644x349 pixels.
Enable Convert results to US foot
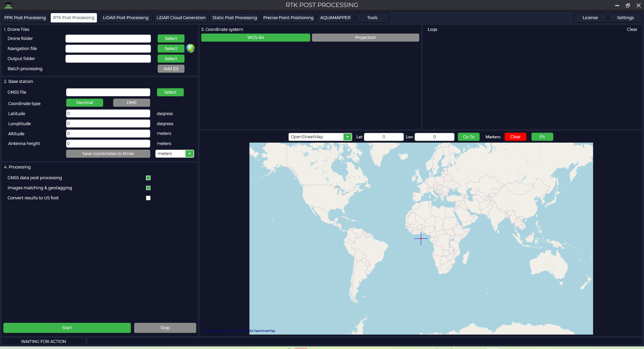pos(148,198)
